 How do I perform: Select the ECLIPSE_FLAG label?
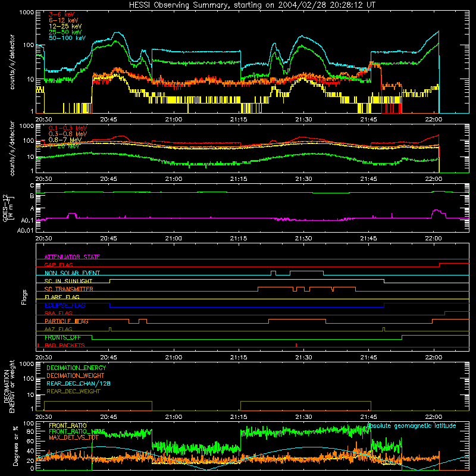click(x=65, y=305)
